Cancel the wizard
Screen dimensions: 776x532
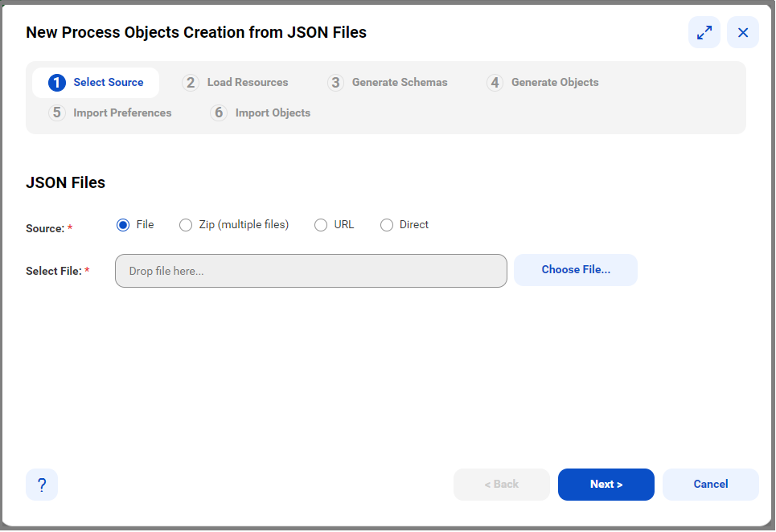coord(710,485)
